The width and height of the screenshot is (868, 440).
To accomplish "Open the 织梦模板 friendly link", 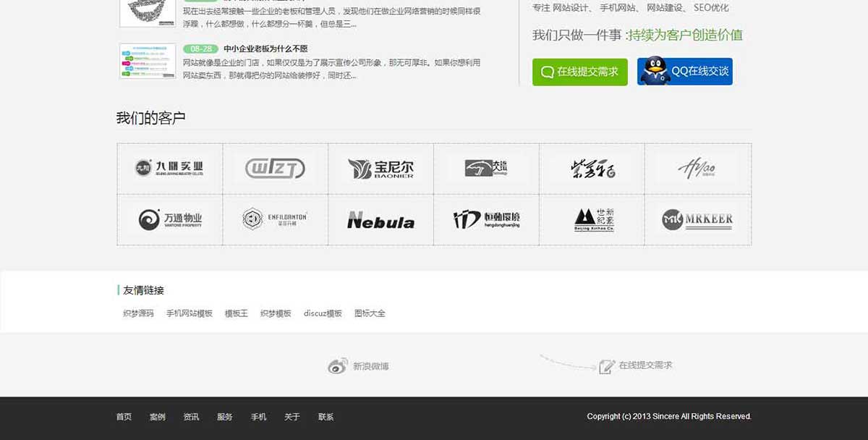I will (x=276, y=313).
